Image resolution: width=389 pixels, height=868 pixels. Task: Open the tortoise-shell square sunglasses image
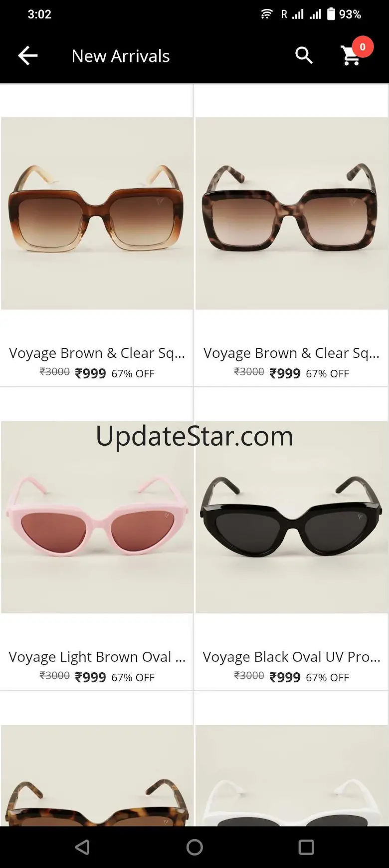(292, 213)
